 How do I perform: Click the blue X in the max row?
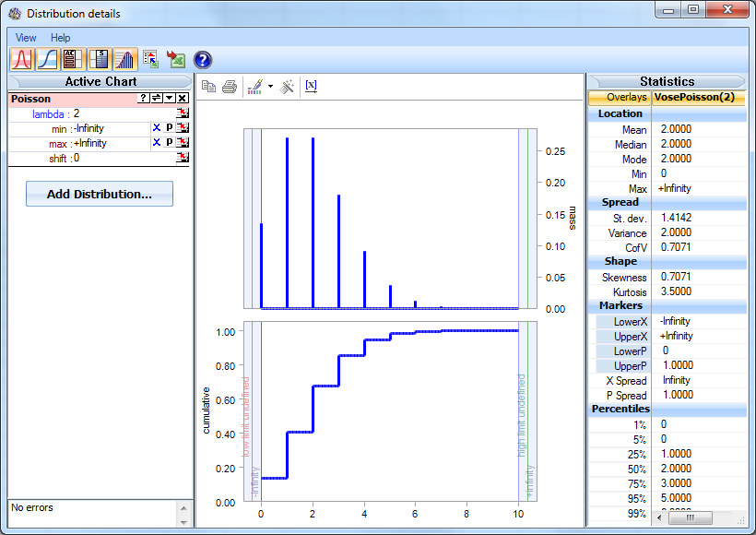point(157,142)
